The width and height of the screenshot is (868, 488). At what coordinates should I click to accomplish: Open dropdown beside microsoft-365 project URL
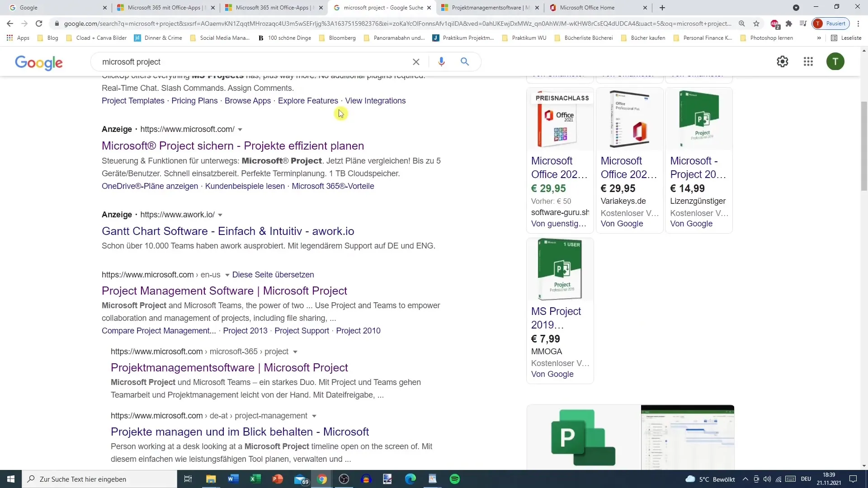click(295, 352)
